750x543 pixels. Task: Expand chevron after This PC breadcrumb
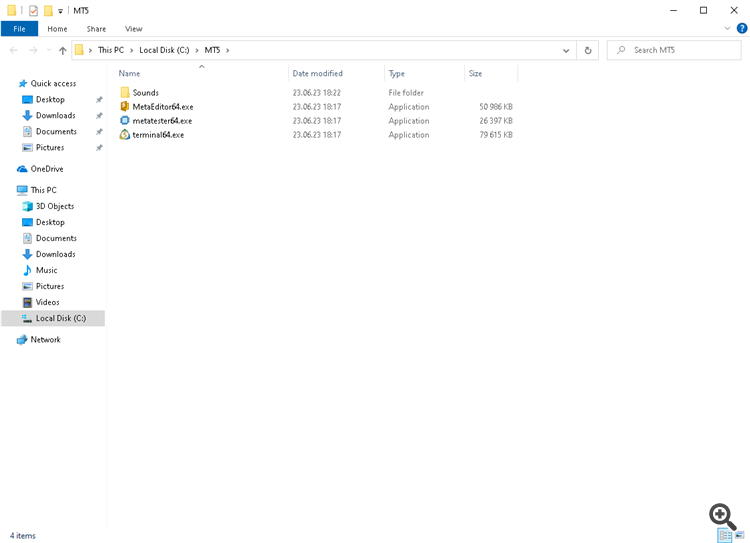coord(132,50)
